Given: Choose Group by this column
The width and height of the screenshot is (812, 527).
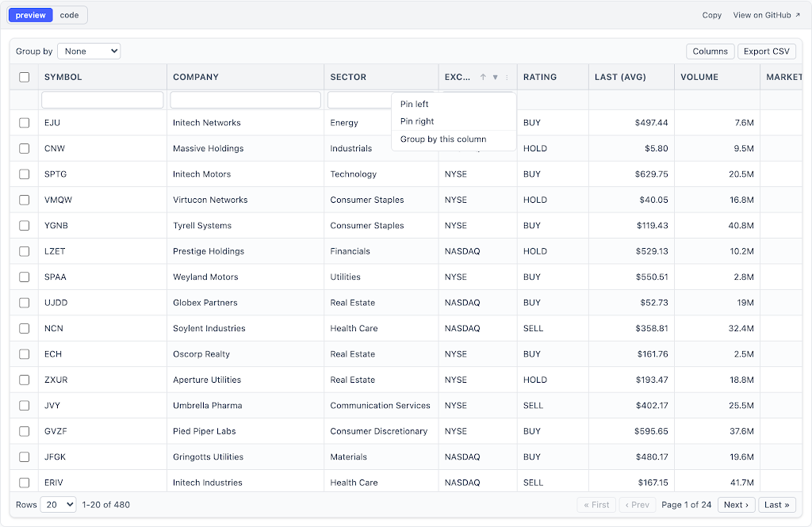Looking at the screenshot, I should coord(454,139).
